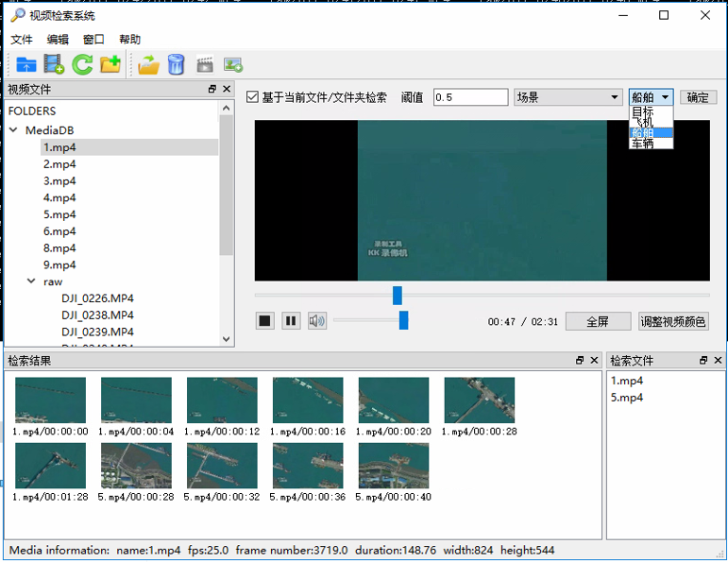
Task: Click the 全屏 fullscreen button
Action: (598, 321)
